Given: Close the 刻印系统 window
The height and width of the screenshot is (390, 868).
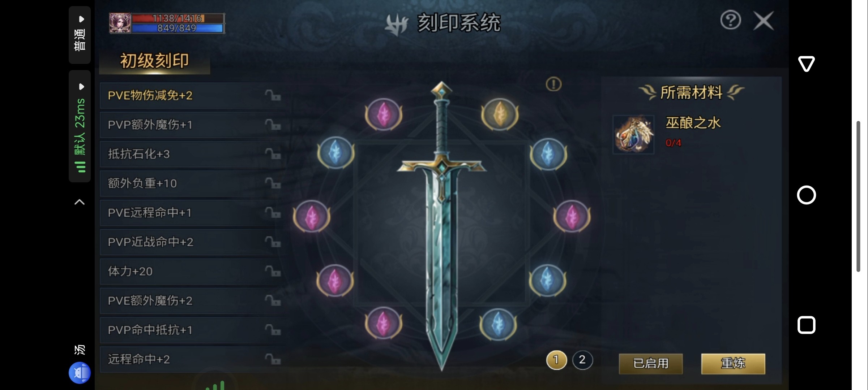Looking at the screenshot, I should pyautogui.click(x=764, y=21).
